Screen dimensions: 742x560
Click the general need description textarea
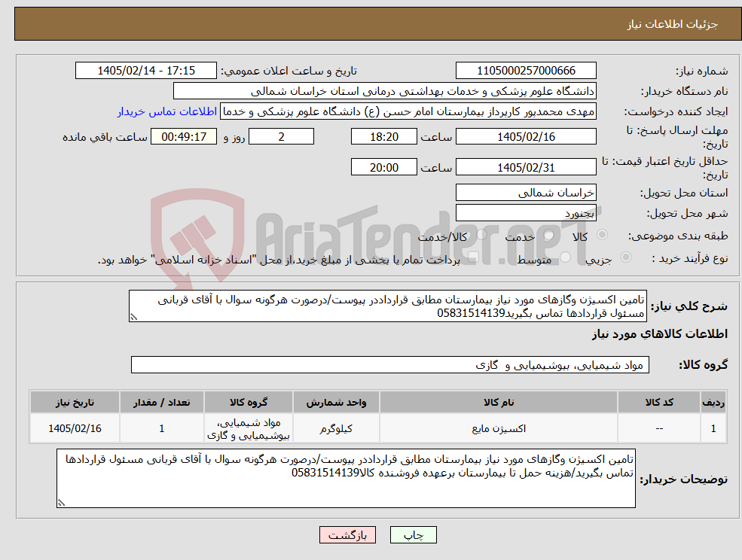coord(387,306)
